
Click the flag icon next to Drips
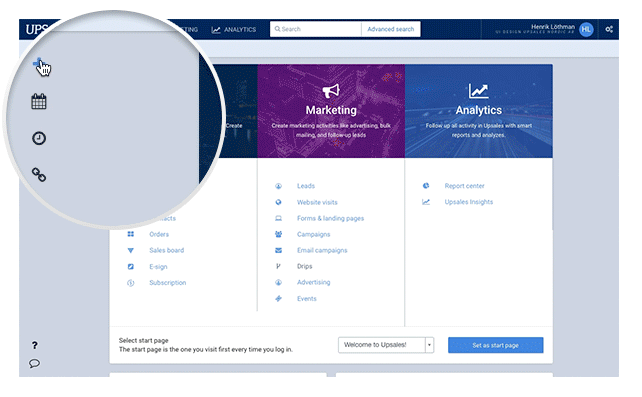278,266
